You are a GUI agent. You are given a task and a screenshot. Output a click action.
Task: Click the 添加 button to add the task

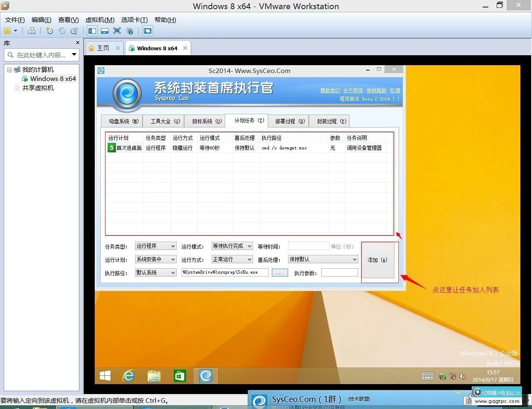pos(377,260)
